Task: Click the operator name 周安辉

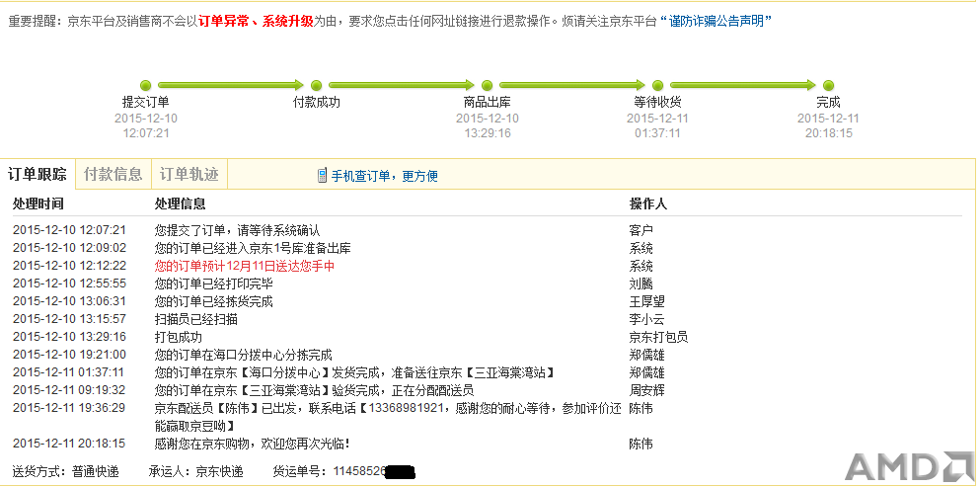Action: 646,390
